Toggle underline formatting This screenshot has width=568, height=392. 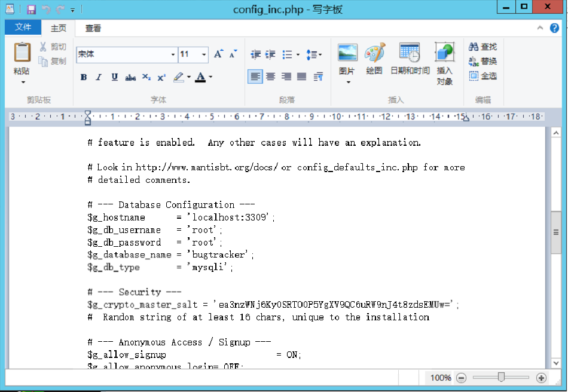[114, 76]
